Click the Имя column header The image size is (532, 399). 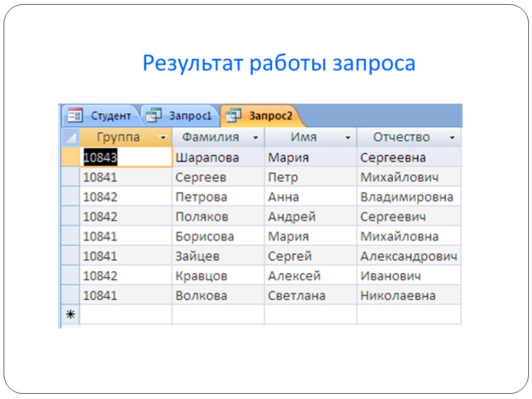(303, 138)
